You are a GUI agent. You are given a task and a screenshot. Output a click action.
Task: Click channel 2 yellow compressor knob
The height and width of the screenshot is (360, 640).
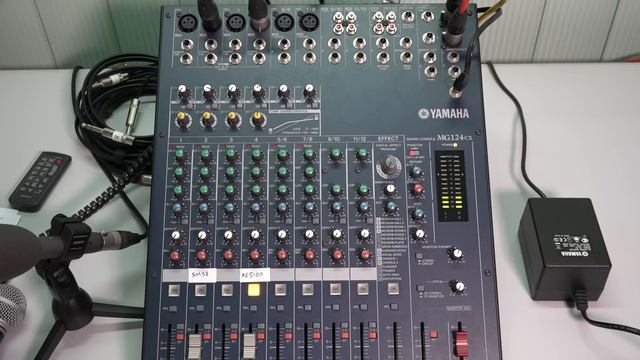click(208, 120)
